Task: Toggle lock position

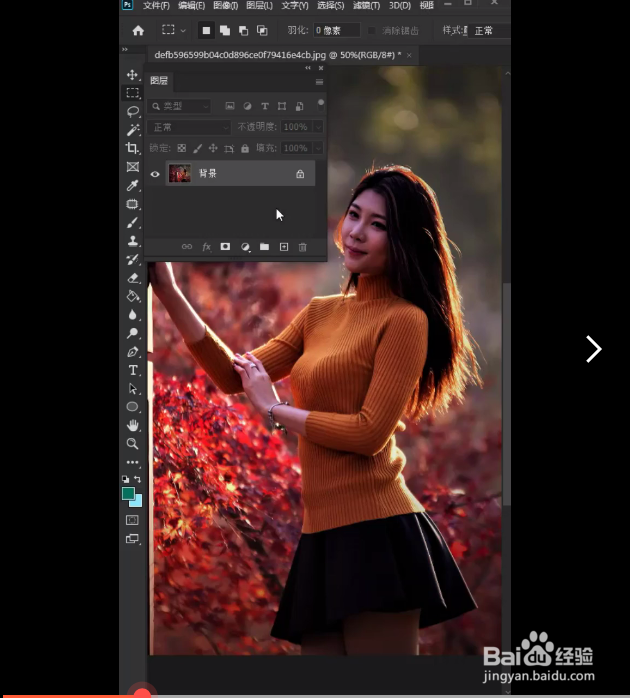Action: [x=213, y=148]
